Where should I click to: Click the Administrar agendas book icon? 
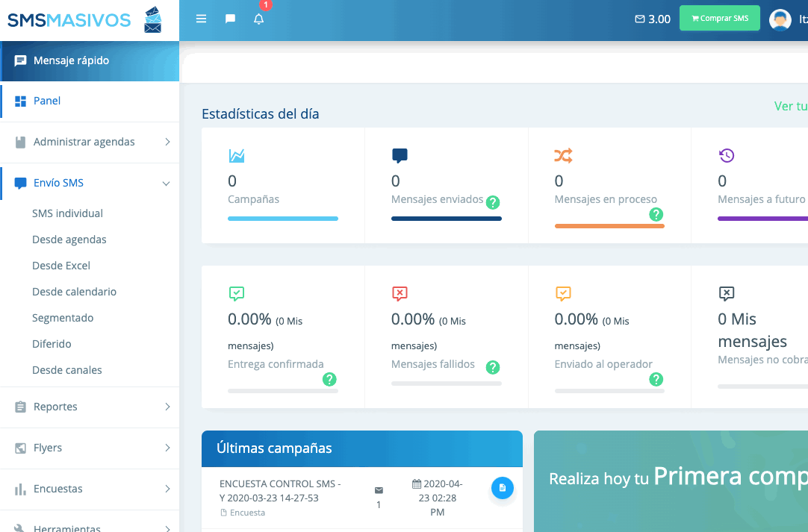pyautogui.click(x=21, y=143)
